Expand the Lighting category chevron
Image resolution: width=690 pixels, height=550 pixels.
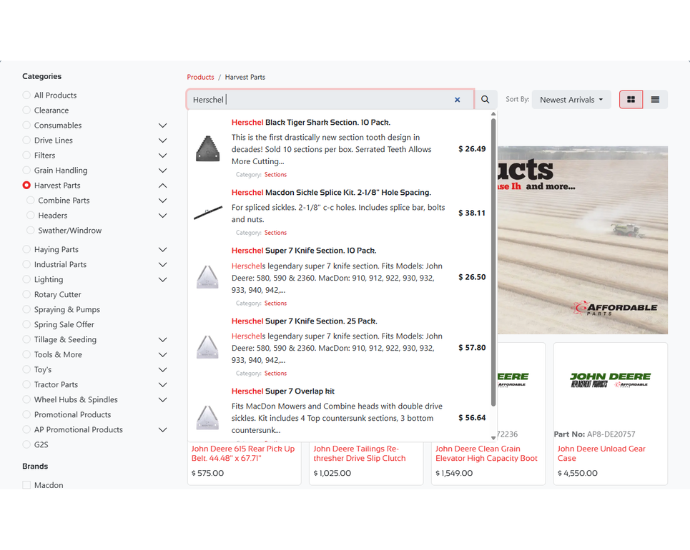point(163,280)
